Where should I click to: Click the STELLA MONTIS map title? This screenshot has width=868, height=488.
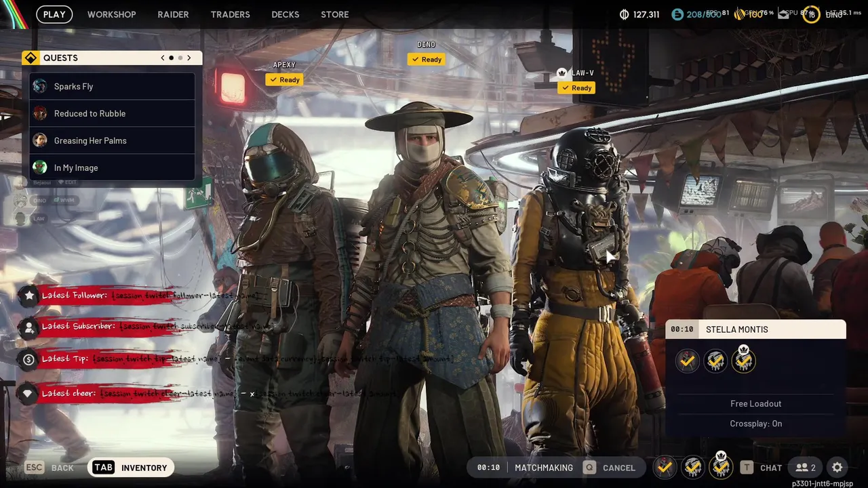pyautogui.click(x=737, y=329)
